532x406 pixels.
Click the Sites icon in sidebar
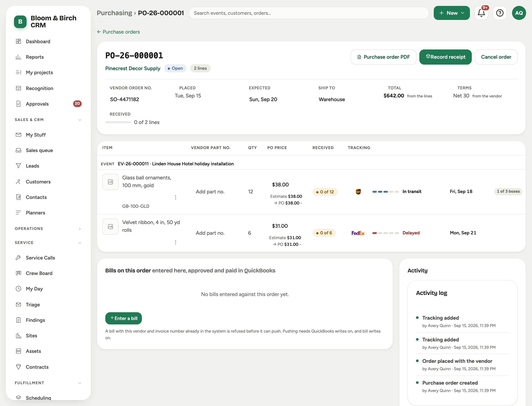pos(18,336)
